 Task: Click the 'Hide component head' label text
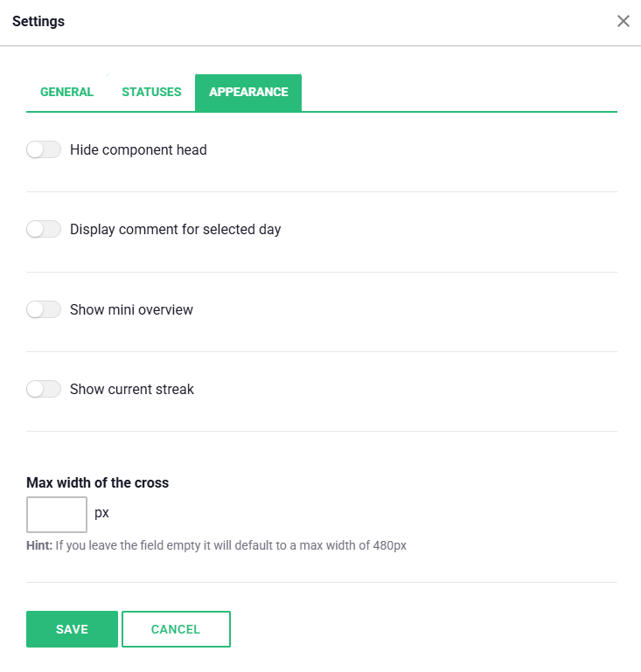click(x=138, y=149)
